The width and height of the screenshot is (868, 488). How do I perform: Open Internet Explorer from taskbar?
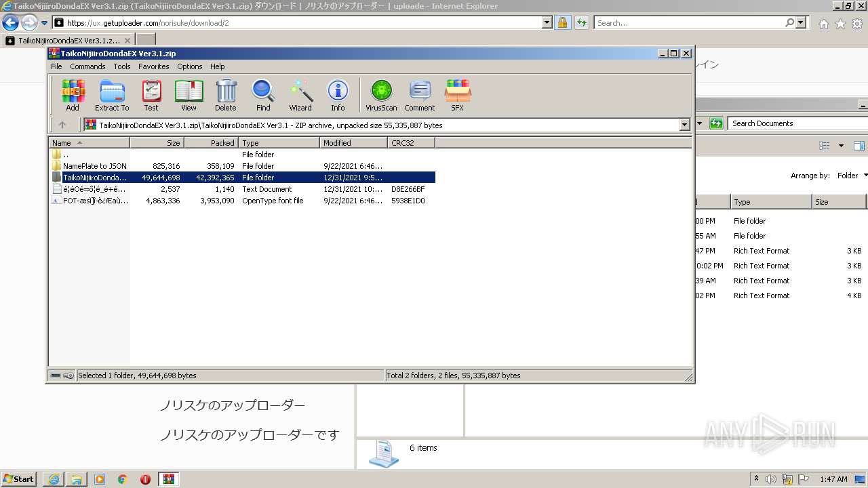(x=54, y=479)
